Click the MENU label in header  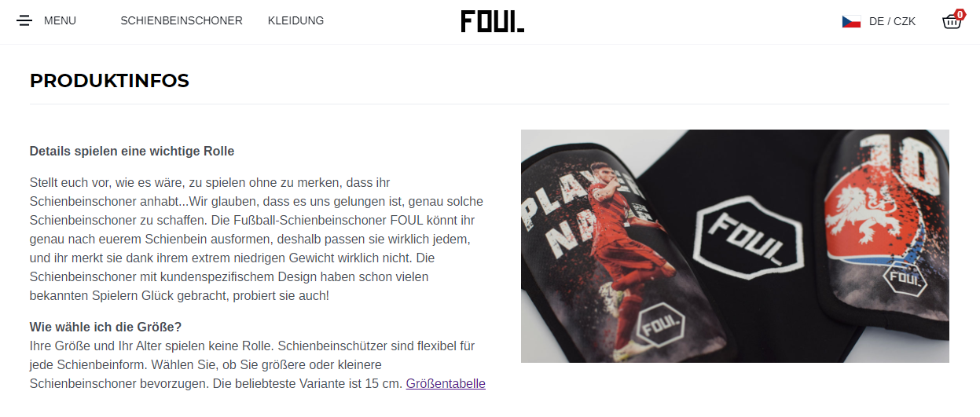point(60,21)
